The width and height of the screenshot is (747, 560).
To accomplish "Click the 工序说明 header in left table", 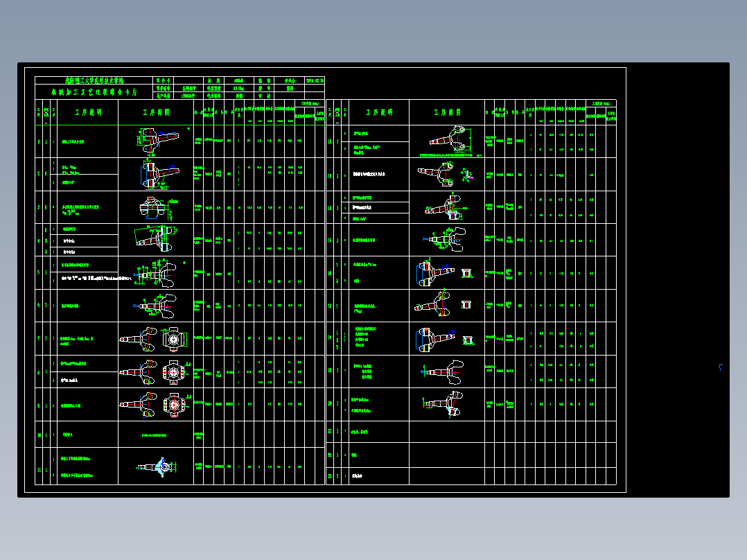I will click(88, 112).
